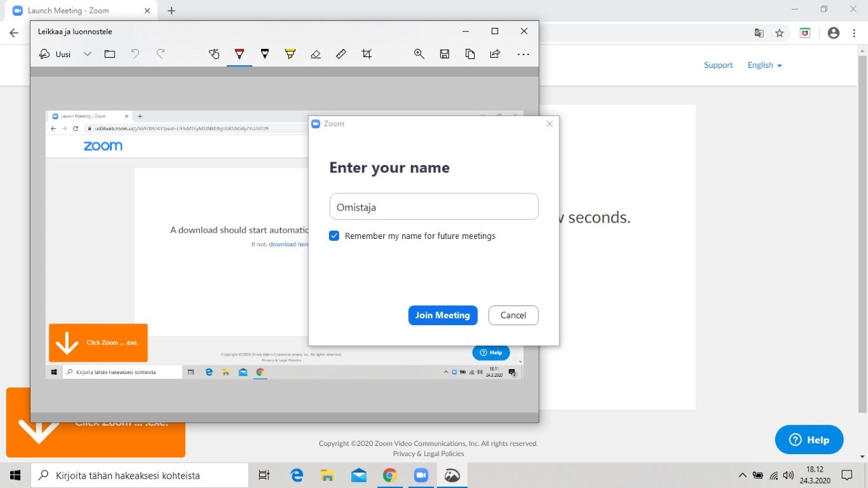
Task: Open the Support link
Action: pos(718,65)
